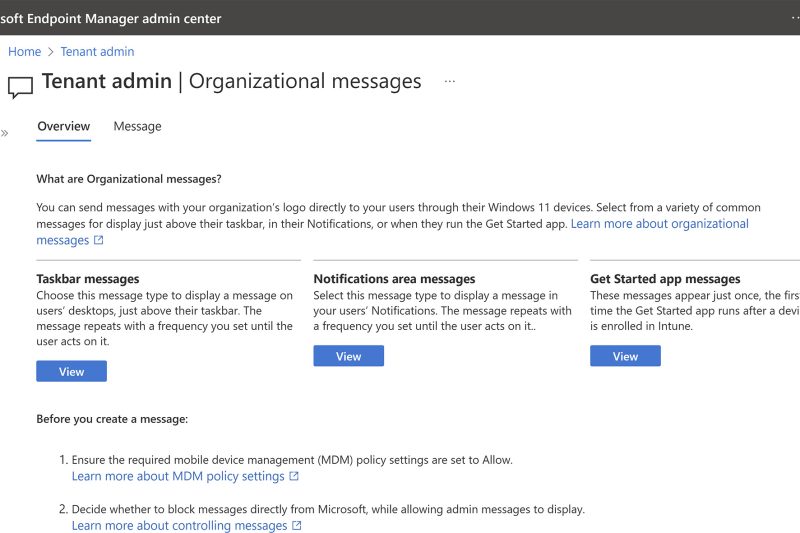This screenshot has width=800, height=533.
Task: Click external link icon after organizational messages
Action: tap(98, 240)
